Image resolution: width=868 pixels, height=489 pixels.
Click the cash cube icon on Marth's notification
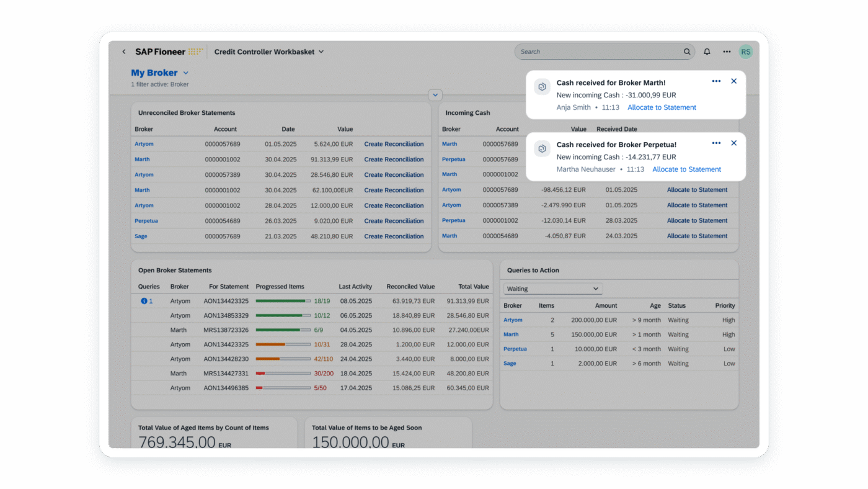[x=541, y=86]
